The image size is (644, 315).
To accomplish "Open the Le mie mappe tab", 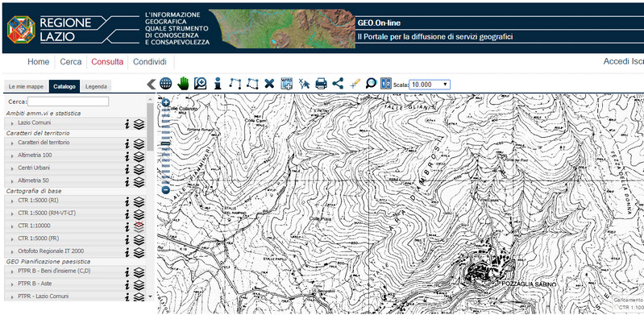I will pyautogui.click(x=26, y=87).
